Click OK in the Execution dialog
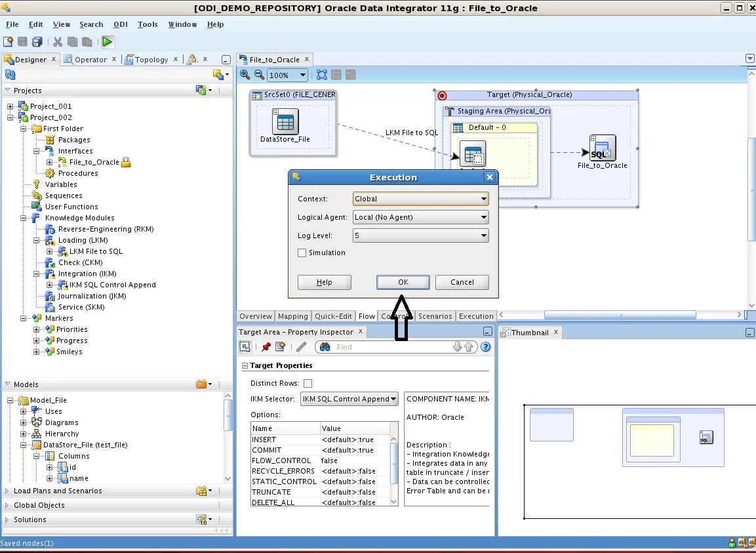Image resolution: width=756 pixels, height=553 pixels. click(x=403, y=282)
